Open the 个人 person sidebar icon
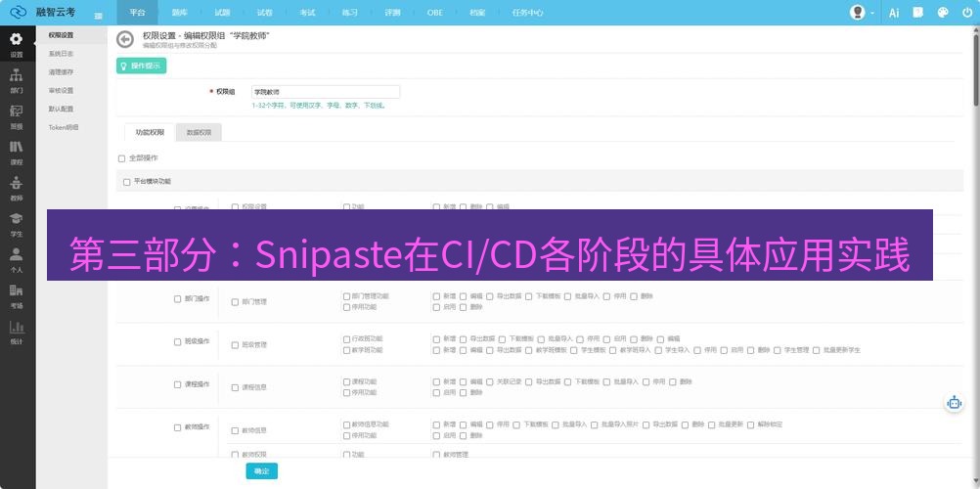The height and width of the screenshot is (489, 980). tap(17, 254)
